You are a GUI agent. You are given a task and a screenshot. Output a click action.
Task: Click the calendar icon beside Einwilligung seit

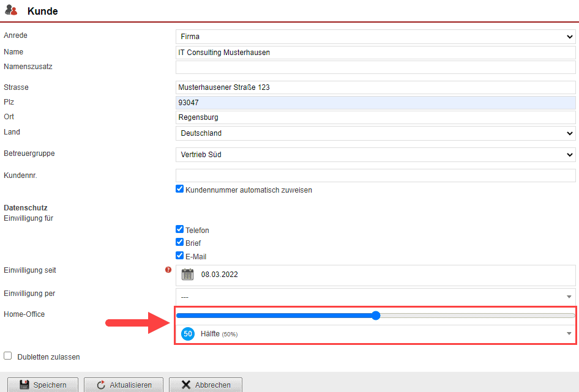(x=187, y=275)
